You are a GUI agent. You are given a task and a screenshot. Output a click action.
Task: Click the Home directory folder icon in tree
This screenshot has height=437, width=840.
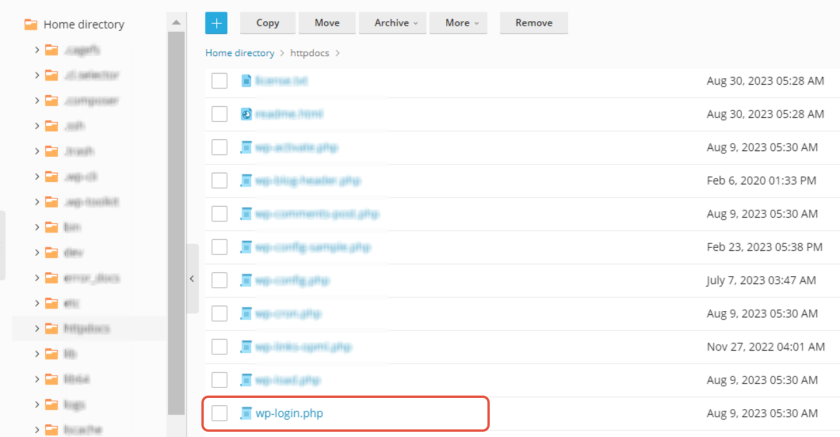click(x=31, y=25)
